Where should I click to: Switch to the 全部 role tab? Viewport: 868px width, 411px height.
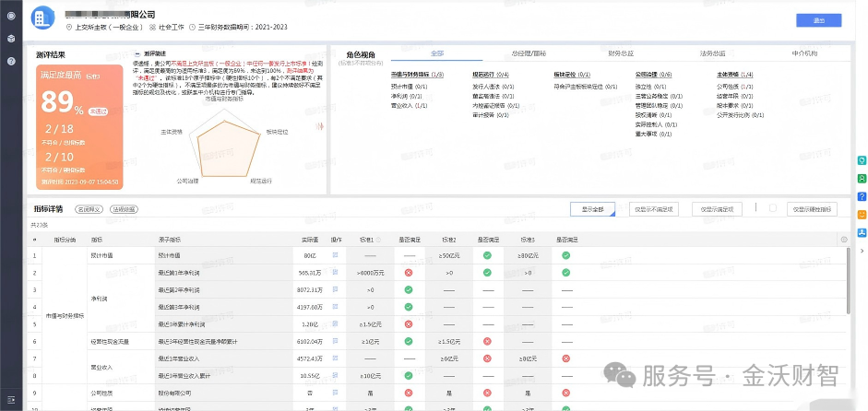[x=437, y=53]
